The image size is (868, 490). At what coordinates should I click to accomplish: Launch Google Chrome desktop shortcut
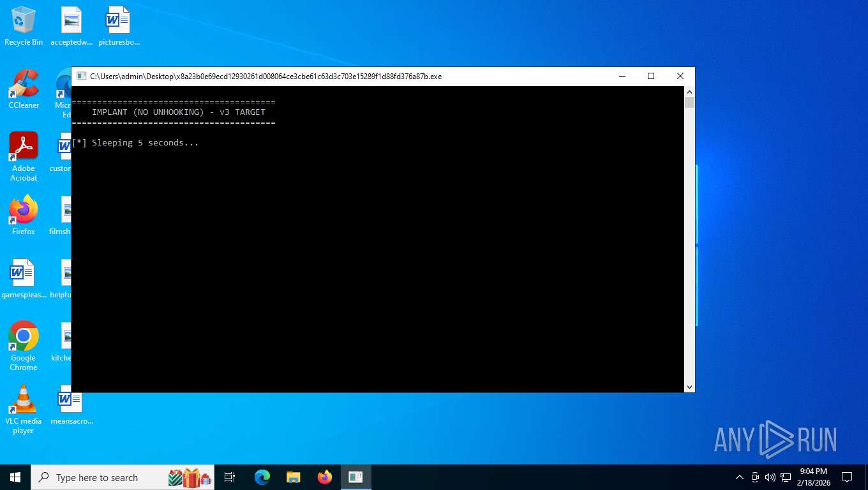(x=24, y=346)
